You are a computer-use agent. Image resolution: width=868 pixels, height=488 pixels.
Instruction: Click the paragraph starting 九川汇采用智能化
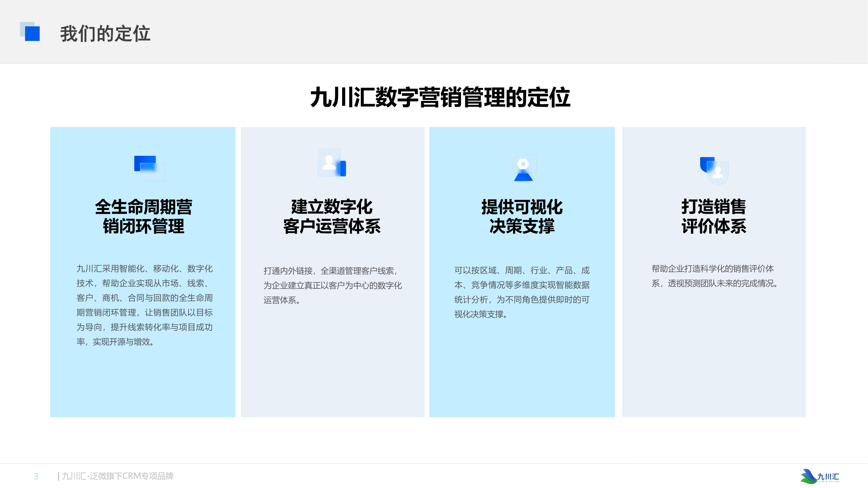(144, 305)
